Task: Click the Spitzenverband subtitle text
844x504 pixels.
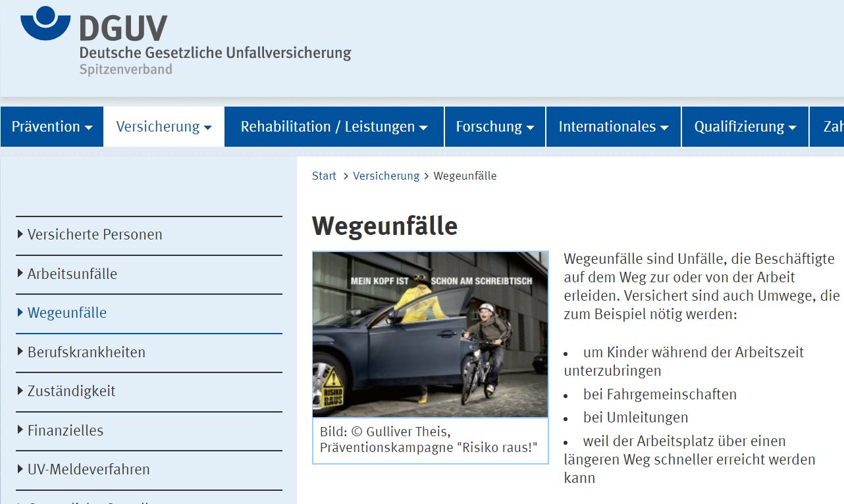Action: [126, 70]
